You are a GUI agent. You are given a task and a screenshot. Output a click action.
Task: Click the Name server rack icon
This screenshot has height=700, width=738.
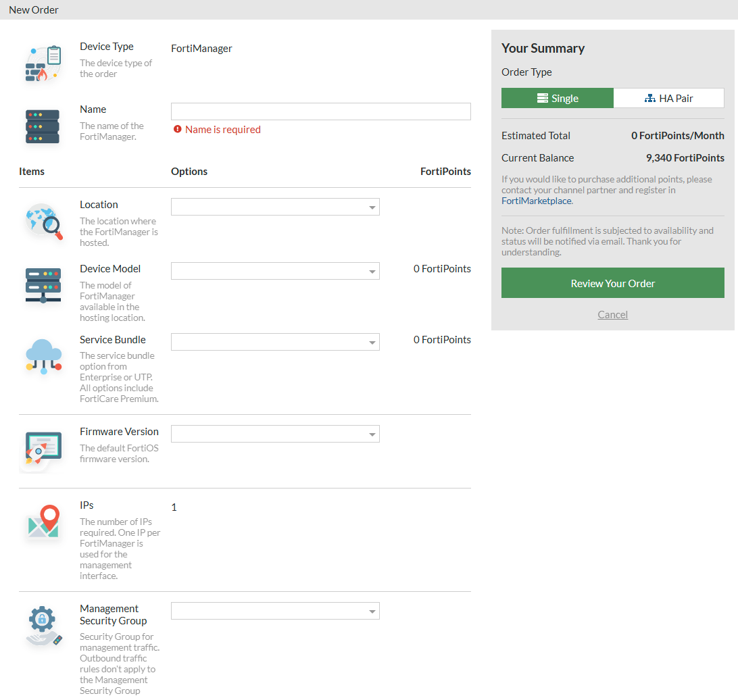click(x=43, y=126)
